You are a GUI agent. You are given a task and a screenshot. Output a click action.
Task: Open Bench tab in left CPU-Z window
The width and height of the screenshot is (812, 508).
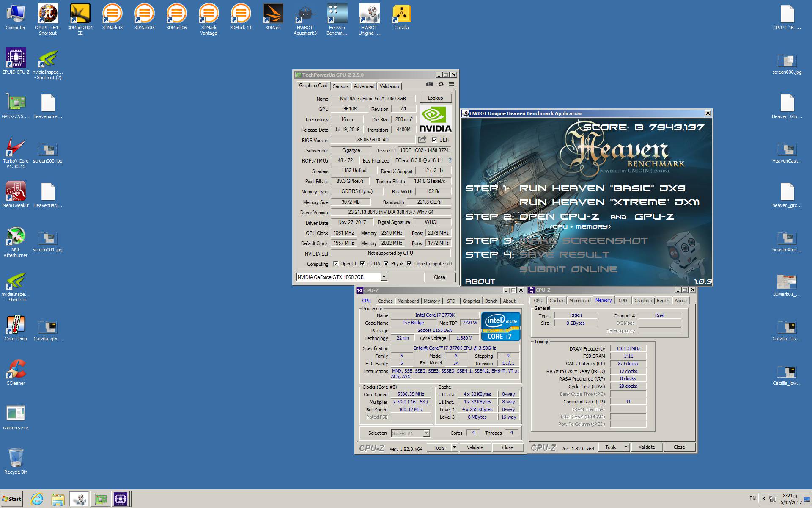pyautogui.click(x=491, y=301)
